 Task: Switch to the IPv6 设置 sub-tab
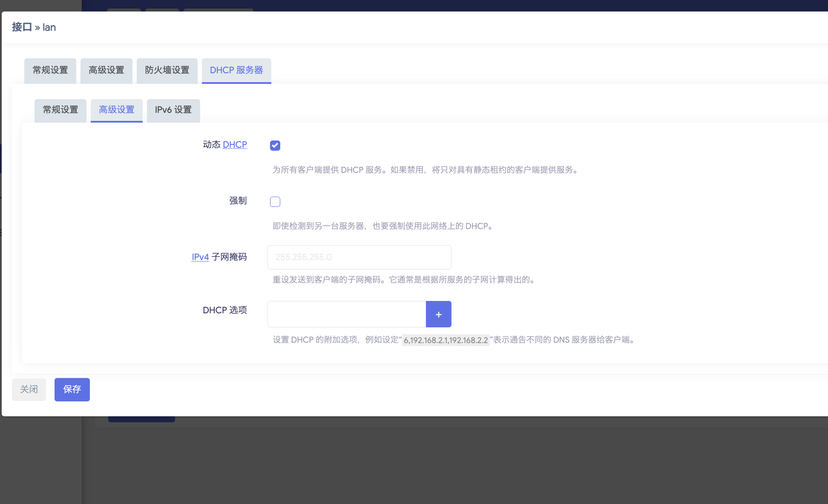pos(173,110)
